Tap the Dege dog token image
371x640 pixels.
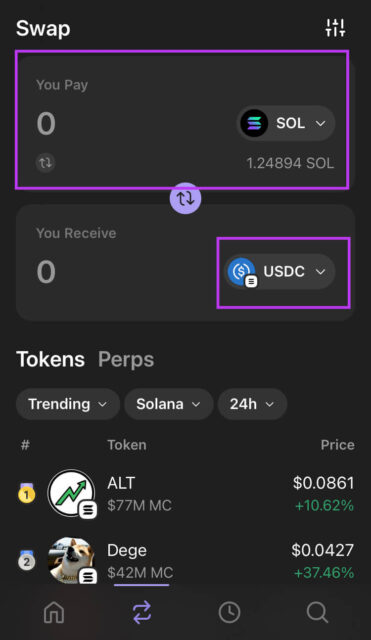pos(72,560)
